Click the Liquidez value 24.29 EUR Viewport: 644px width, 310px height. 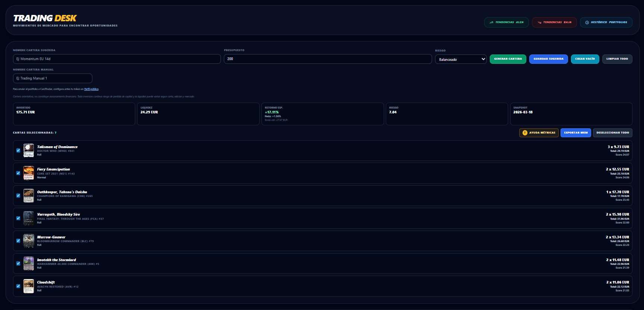(149, 112)
